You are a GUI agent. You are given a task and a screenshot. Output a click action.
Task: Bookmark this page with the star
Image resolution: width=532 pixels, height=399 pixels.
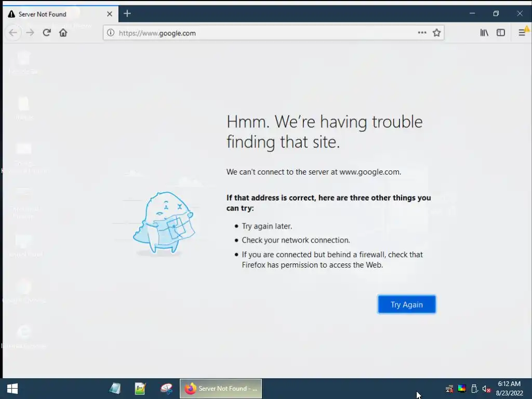click(436, 33)
